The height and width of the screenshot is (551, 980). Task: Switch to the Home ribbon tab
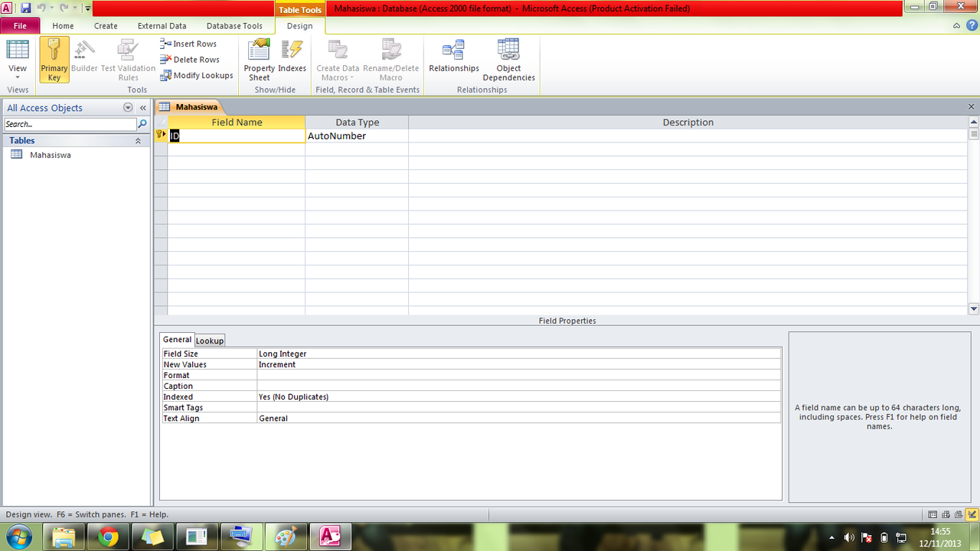[63, 25]
